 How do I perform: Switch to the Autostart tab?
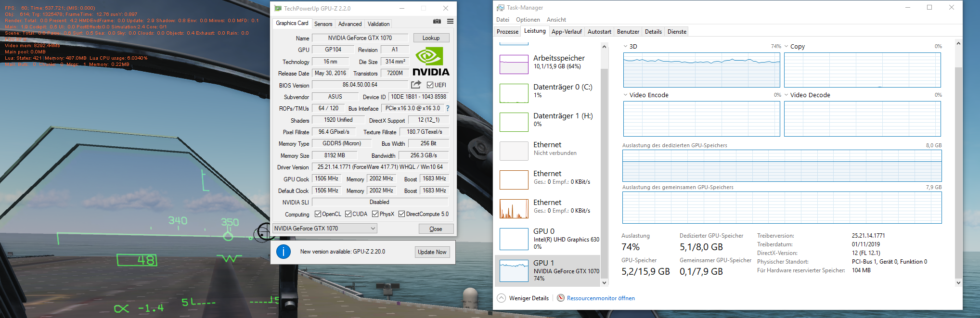coord(599,32)
